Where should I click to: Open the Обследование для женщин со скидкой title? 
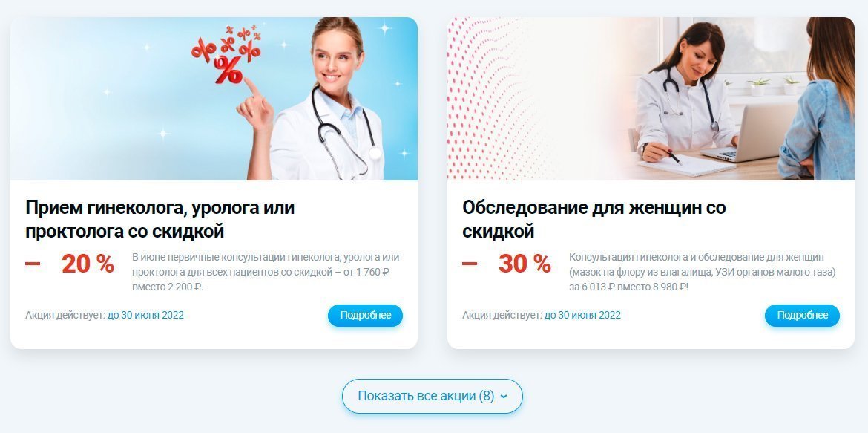coord(594,220)
